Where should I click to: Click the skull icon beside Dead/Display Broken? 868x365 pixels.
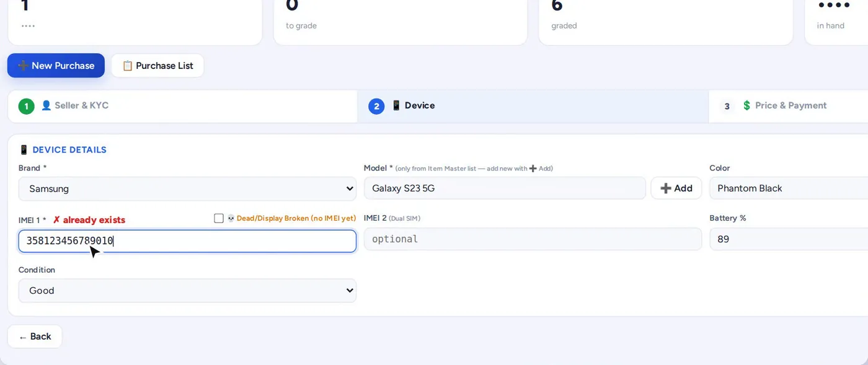click(231, 218)
